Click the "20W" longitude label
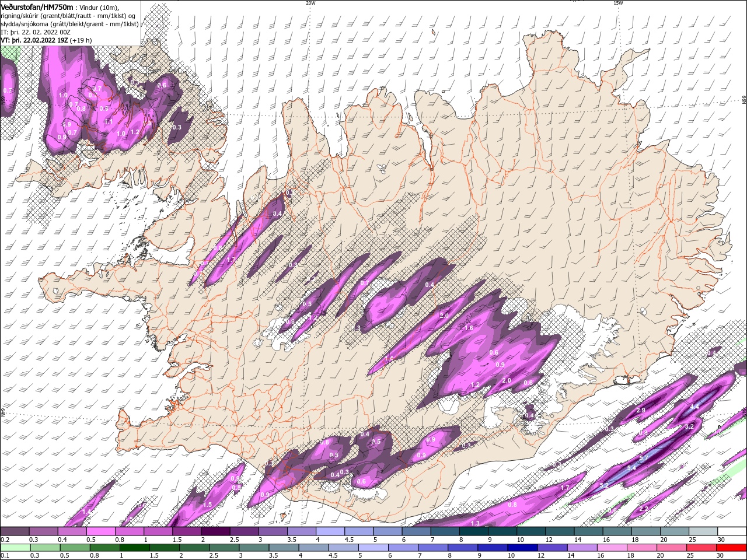The height and width of the screenshot is (560, 747). pyautogui.click(x=310, y=3)
